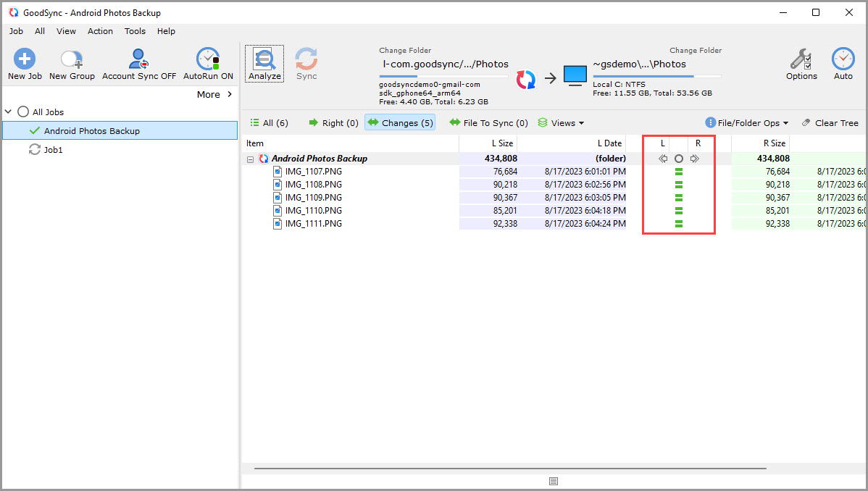Open the All menu

click(x=40, y=31)
